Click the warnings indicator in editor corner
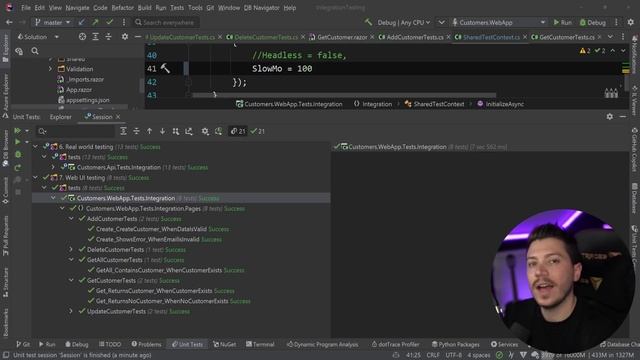Screen dimensions: 640x360 pos(584,51)
